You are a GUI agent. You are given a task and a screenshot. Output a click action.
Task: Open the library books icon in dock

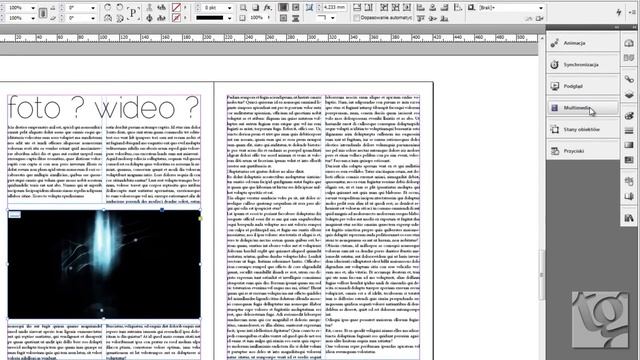(x=629, y=218)
